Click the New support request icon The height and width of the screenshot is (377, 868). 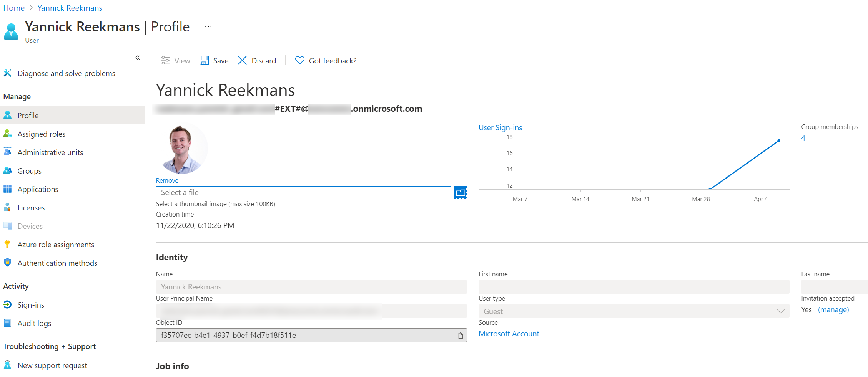7,365
